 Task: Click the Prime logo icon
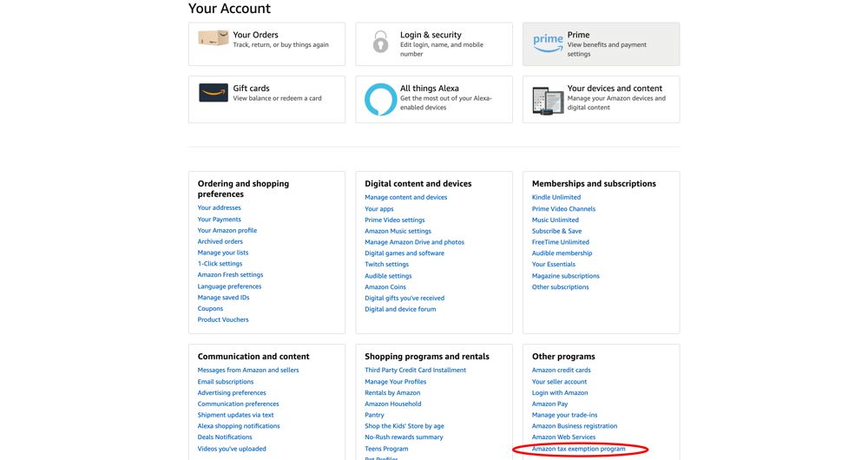coord(548,43)
